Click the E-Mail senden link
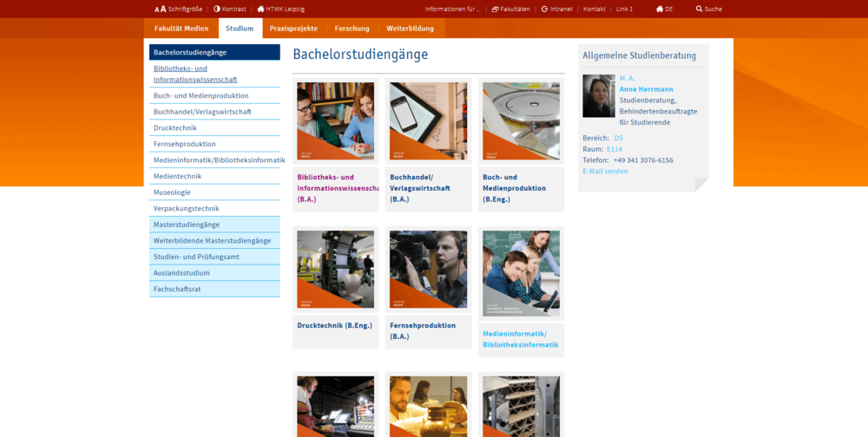 click(605, 171)
